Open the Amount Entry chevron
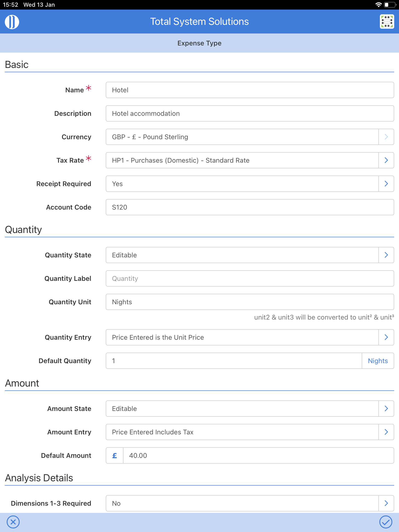Screen dimensions: 399x532 [x=386, y=432]
